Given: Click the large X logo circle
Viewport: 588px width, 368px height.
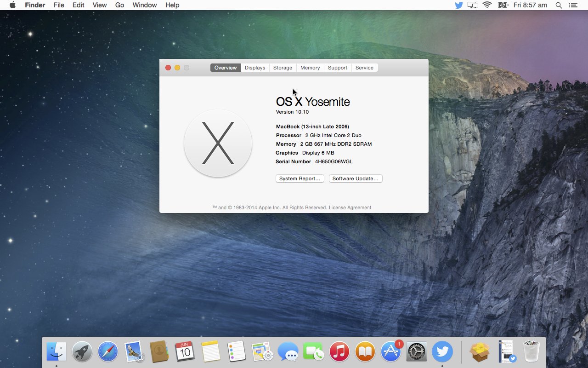Looking at the screenshot, I should click(218, 143).
